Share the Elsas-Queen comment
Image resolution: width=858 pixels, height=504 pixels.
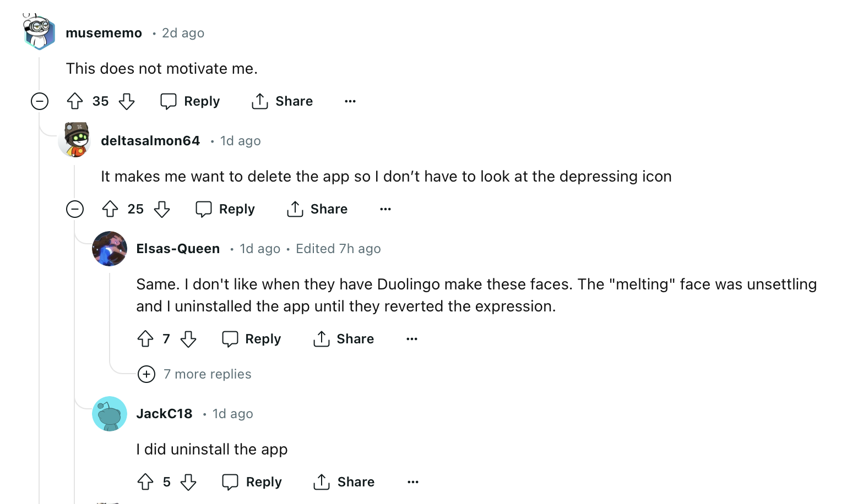click(344, 339)
